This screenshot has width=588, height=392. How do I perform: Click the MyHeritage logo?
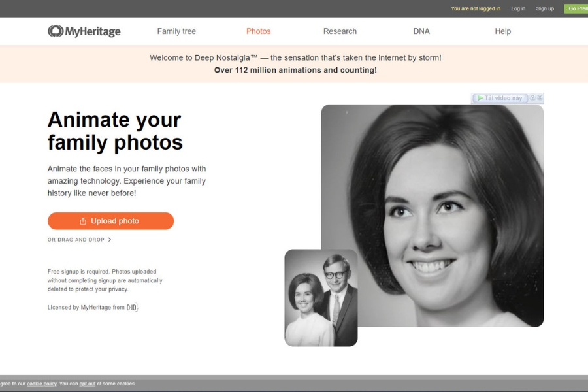point(84,31)
